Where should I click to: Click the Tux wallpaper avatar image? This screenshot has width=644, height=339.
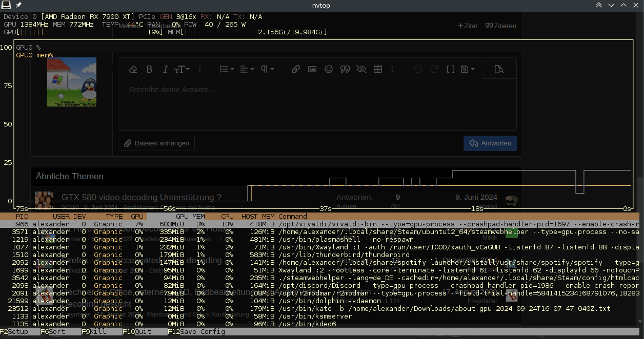click(x=72, y=82)
